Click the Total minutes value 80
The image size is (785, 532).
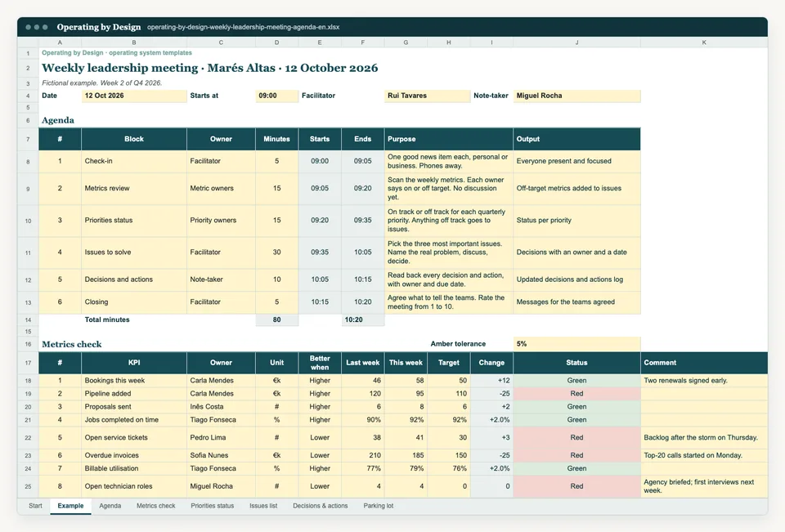(277, 320)
